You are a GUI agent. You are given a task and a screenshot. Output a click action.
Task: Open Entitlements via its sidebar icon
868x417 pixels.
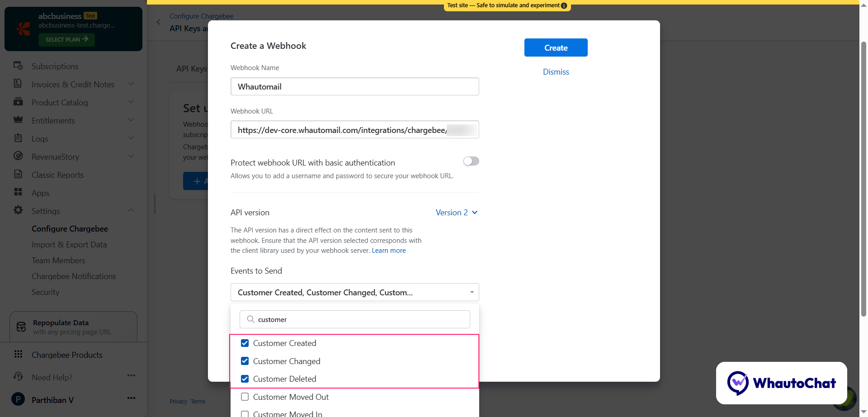18,120
